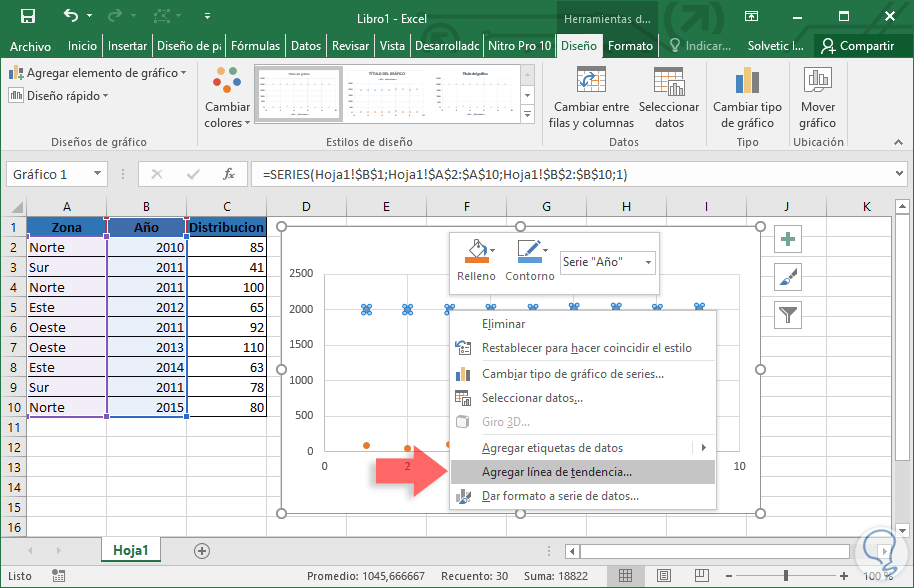Expand the Agregar elemento de gráfico dropdown
This screenshot has width=914, height=588.
click(x=98, y=73)
